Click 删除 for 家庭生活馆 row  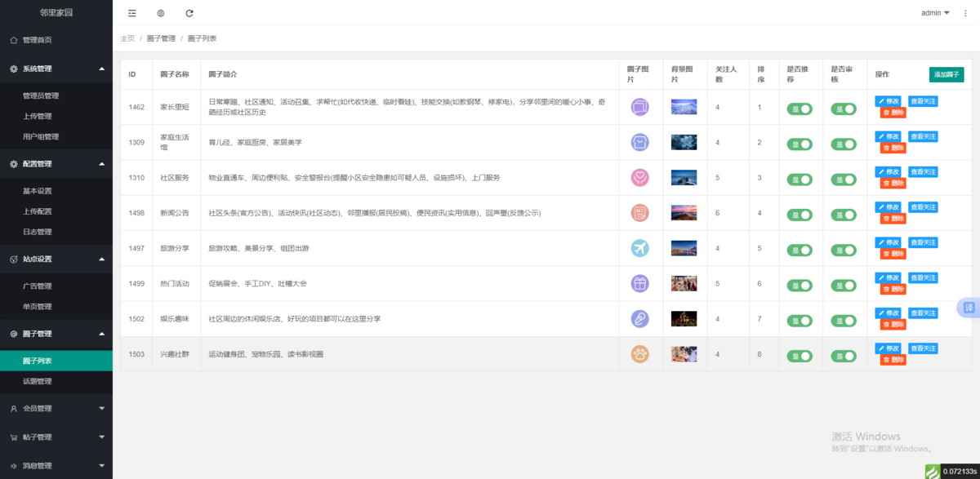(893, 148)
